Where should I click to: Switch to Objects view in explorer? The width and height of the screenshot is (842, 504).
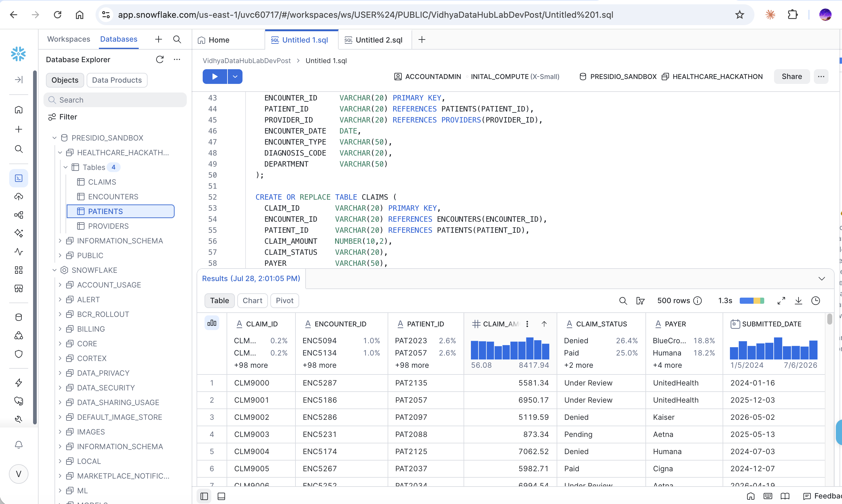tap(65, 80)
